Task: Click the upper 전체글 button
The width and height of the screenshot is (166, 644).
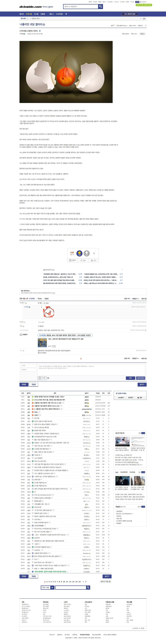Action: click(24, 384)
